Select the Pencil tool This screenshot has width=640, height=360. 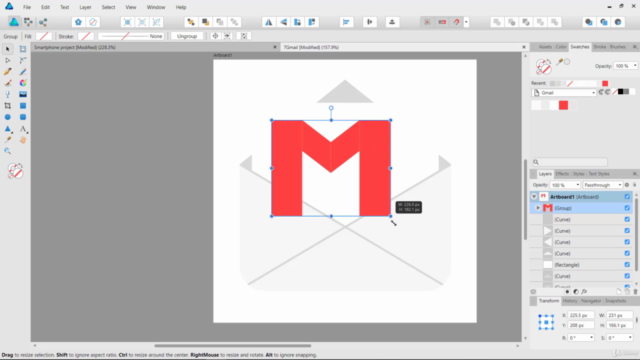pyautogui.click(x=23, y=72)
